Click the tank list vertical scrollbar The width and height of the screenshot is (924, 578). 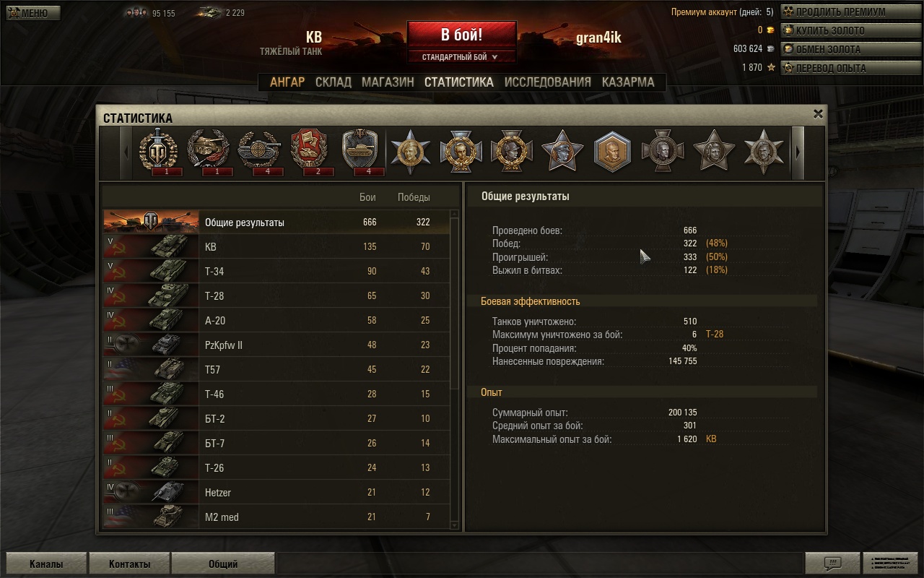[454, 370]
